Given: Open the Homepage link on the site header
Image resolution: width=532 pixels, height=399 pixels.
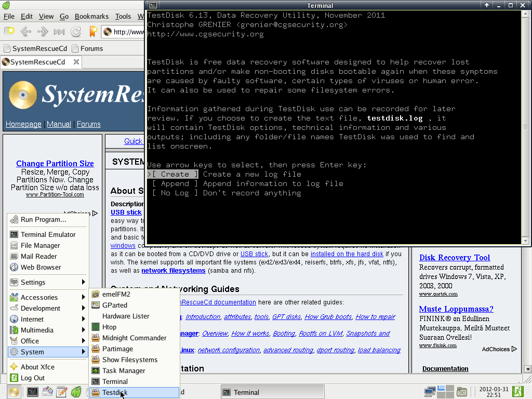Looking at the screenshot, I should click(23, 124).
